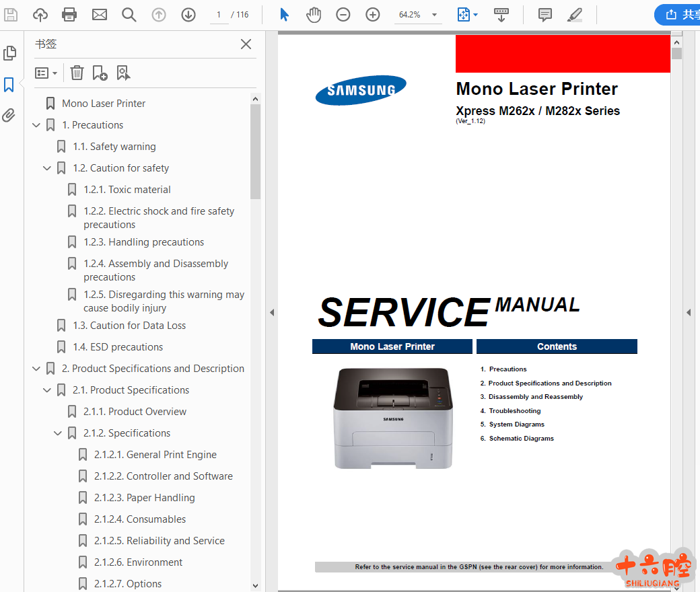Open the comment tool
Viewport: 700px width, 592px height.
coord(545,14)
